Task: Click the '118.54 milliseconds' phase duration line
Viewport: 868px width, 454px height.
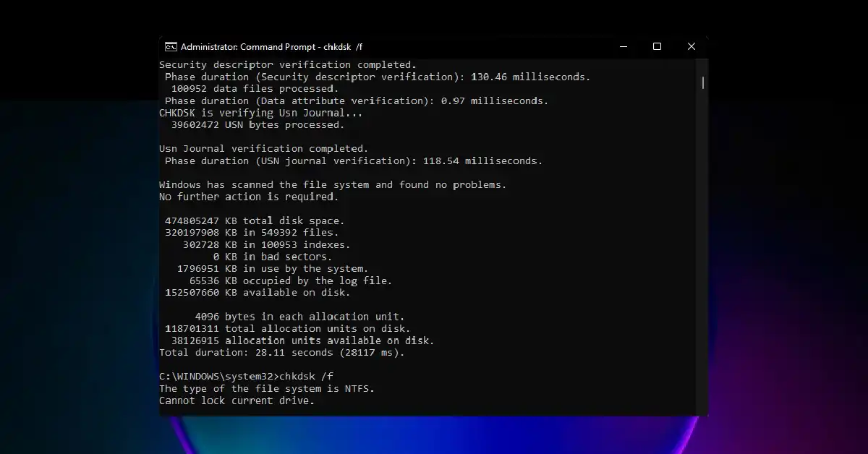Action: (x=354, y=161)
